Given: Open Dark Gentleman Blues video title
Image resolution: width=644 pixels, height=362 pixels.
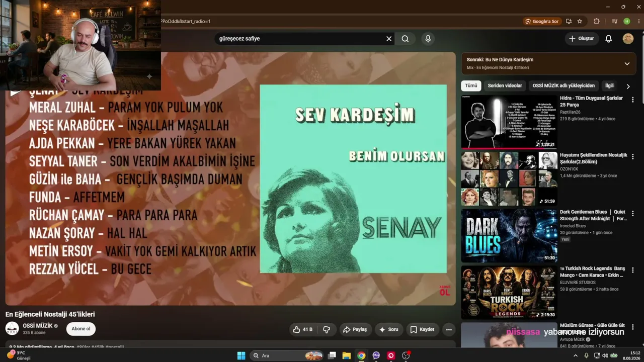Looking at the screenshot, I should (x=593, y=215).
